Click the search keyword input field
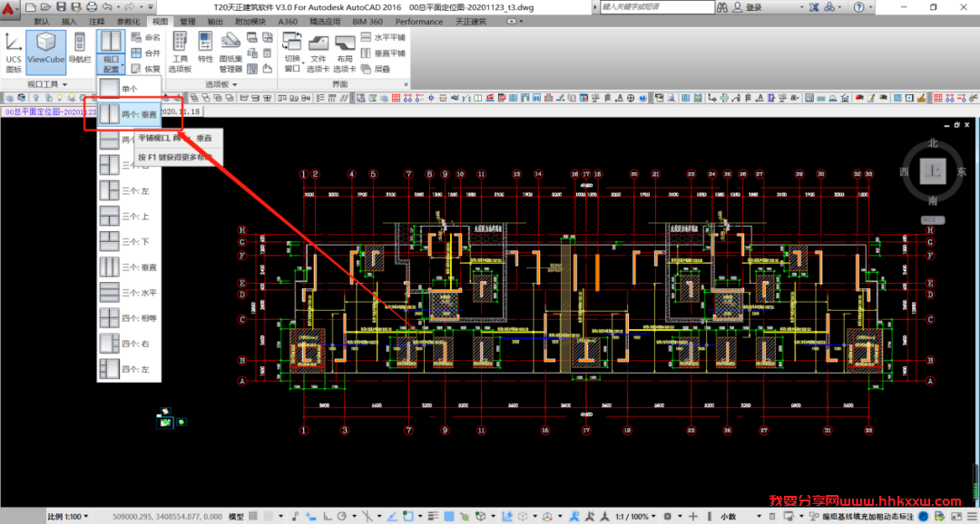This screenshot has height=524, width=980. (x=656, y=7)
